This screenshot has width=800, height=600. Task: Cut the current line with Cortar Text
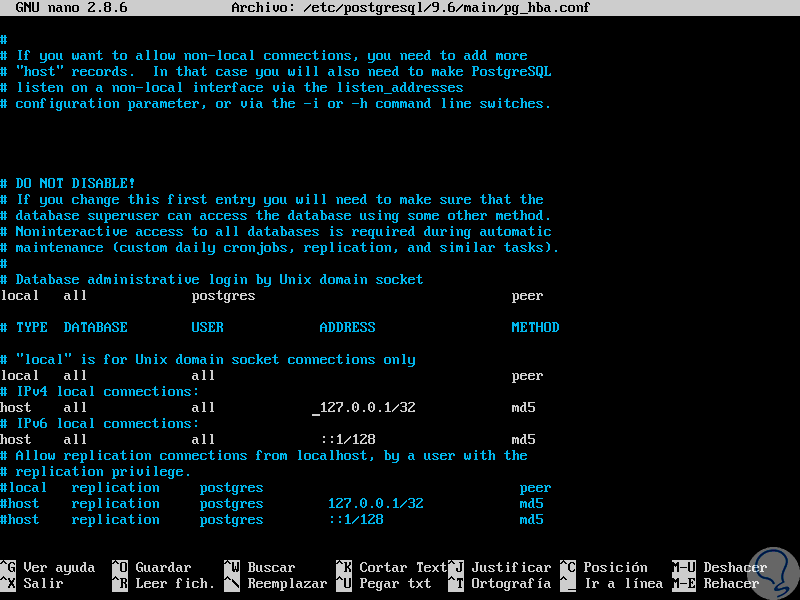(x=405, y=567)
